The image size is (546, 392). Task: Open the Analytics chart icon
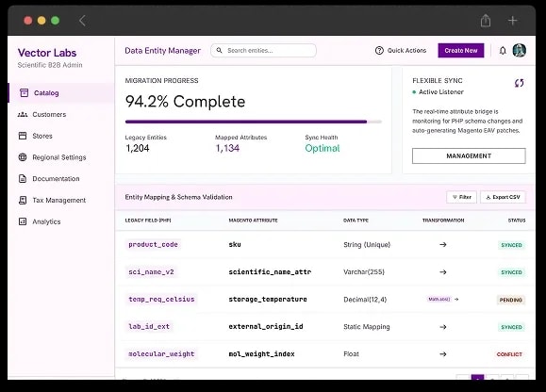pyautogui.click(x=23, y=221)
